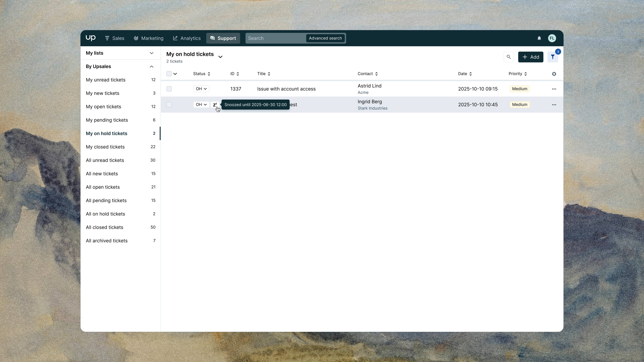The image size is (644, 362).
Task: Open All archived tickets list
Action: coord(121,241)
